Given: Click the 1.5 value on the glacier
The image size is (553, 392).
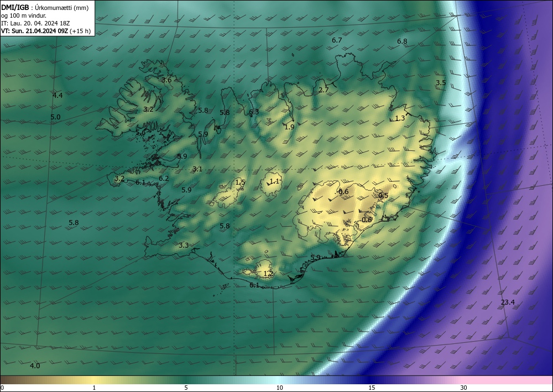Looking at the screenshot, I should (x=240, y=182).
